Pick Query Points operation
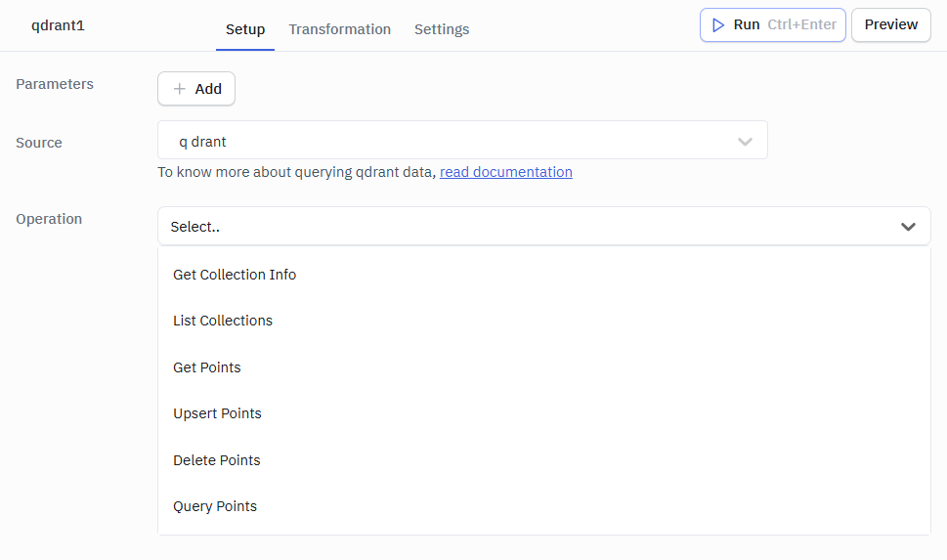Screen dimensions: 947x560 click(543, 506)
